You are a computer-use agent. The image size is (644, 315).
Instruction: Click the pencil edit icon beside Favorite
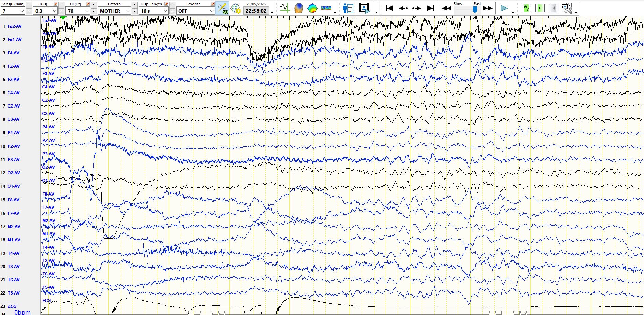click(213, 4)
